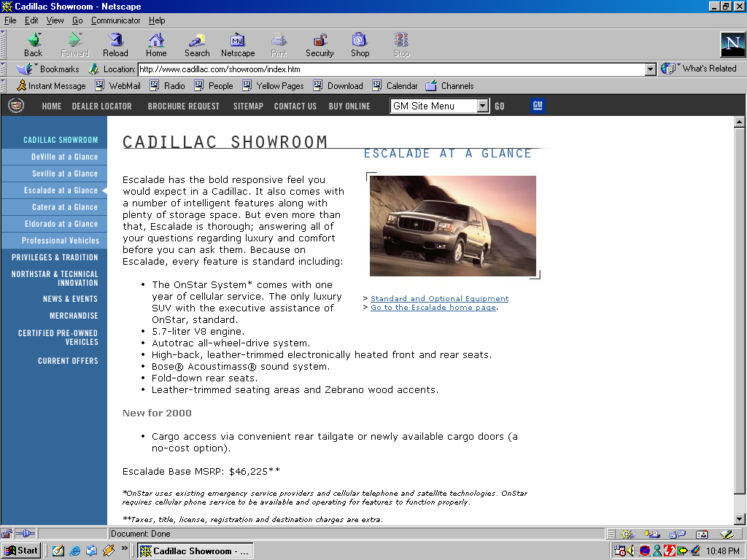This screenshot has height=560, width=747.
Task: Click the Windows Start button
Action: [21, 551]
